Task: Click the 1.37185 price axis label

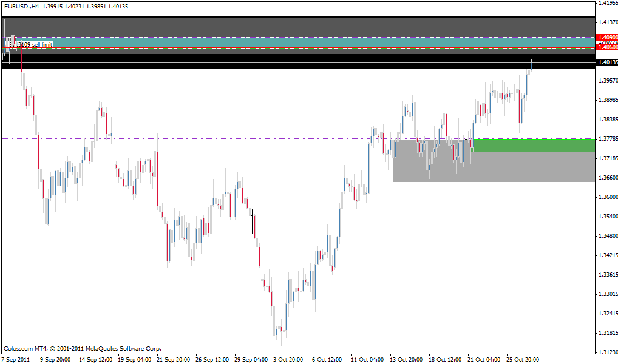Action: click(x=608, y=158)
